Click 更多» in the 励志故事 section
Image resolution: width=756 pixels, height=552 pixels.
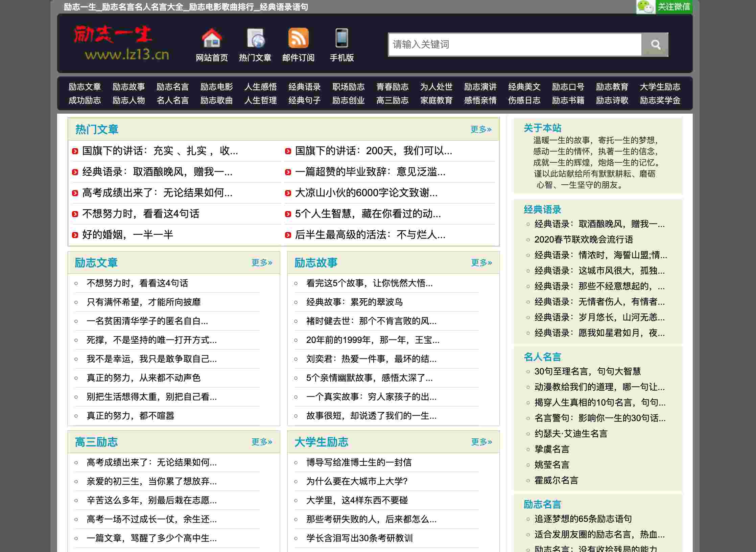click(x=481, y=262)
